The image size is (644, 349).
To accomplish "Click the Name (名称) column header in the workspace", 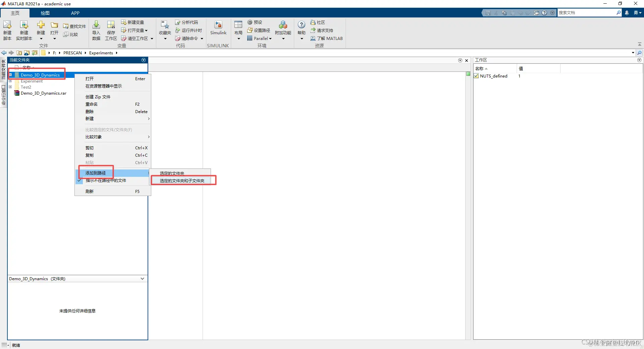I will [x=495, y=68].
